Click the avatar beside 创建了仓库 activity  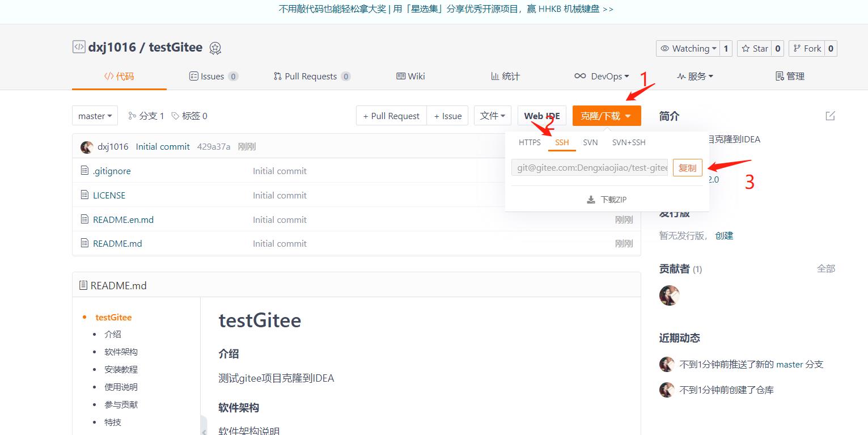point(667,390)
